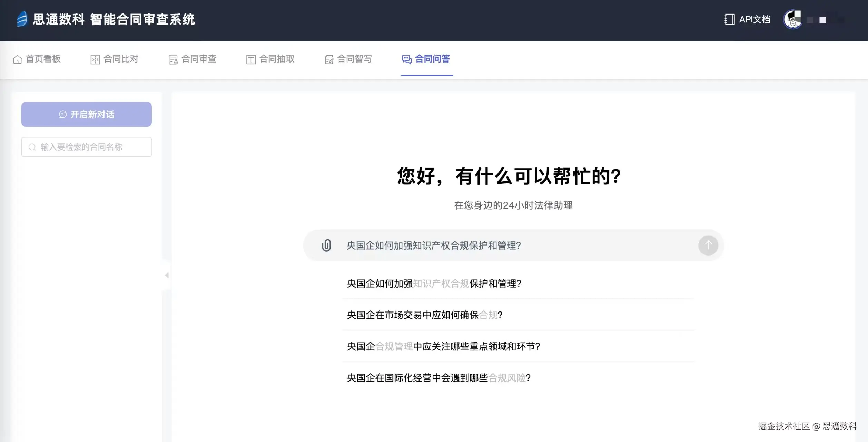The height and width of the screenshot is (442, 868).
Task: Open the API文档 link
Action: (754, 19)
